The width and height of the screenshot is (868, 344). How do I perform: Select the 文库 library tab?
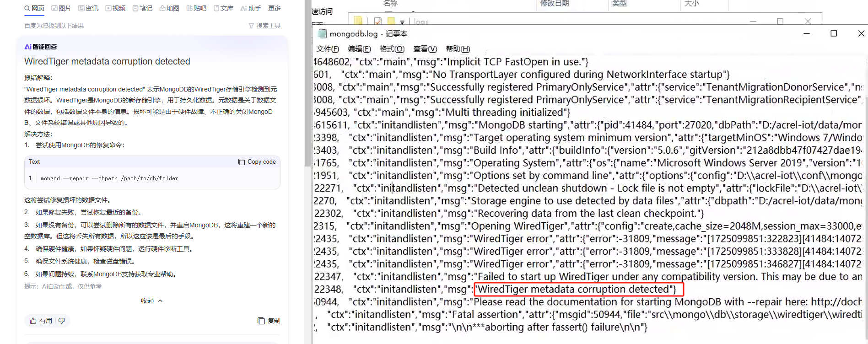(223, 8)
